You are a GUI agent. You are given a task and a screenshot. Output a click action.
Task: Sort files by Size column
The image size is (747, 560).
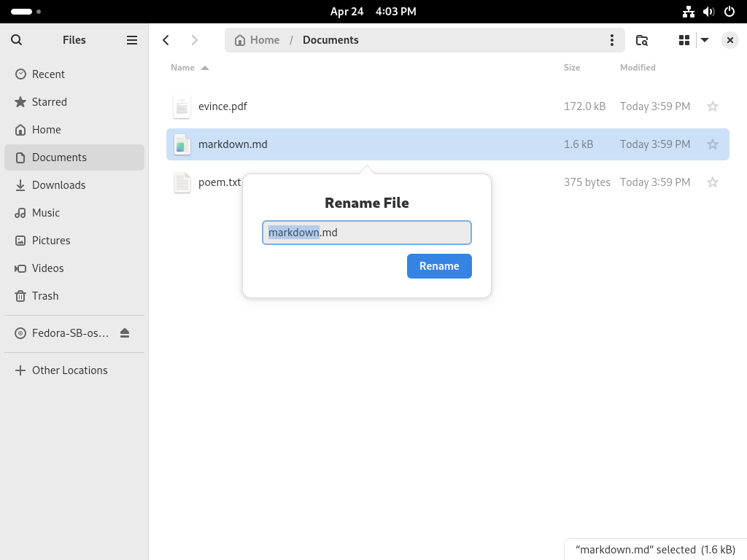572,68
